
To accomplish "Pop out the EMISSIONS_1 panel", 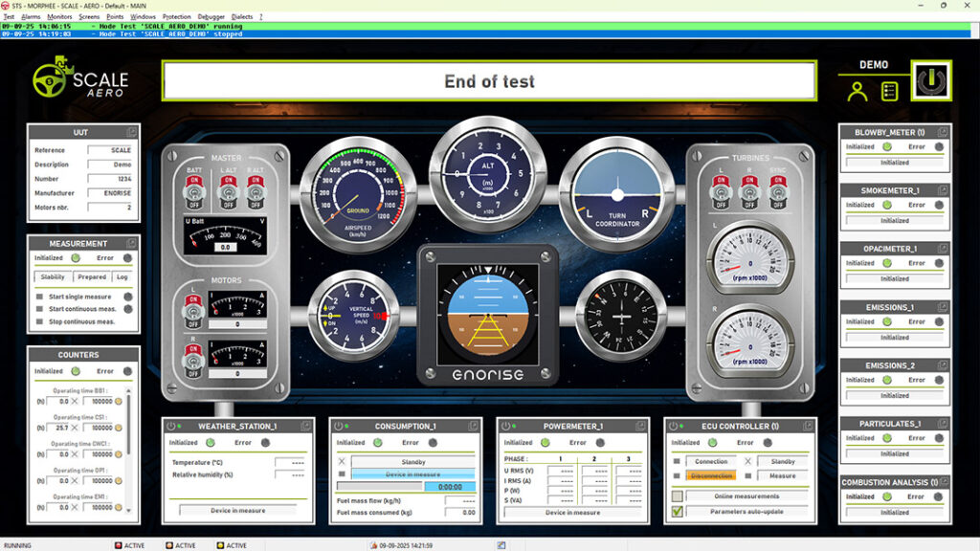I will pyautogui.click(x=943, y=307).
